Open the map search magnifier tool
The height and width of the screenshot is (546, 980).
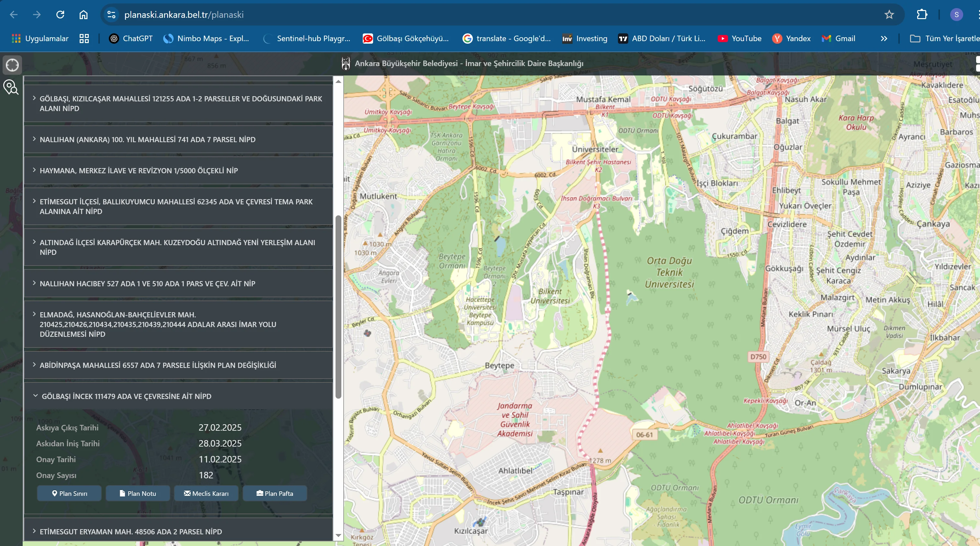tap(11, 87)
